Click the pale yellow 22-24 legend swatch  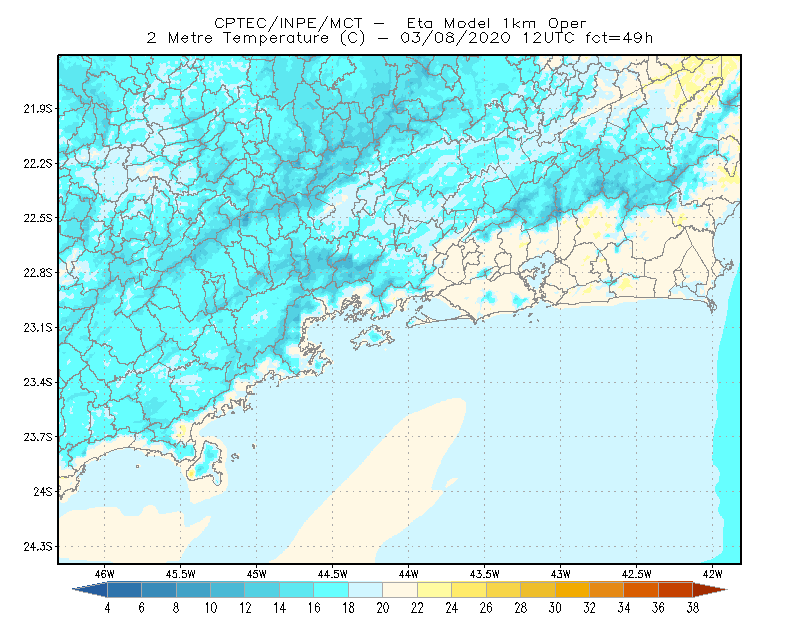pyautogui.click(x=435, y=590)
